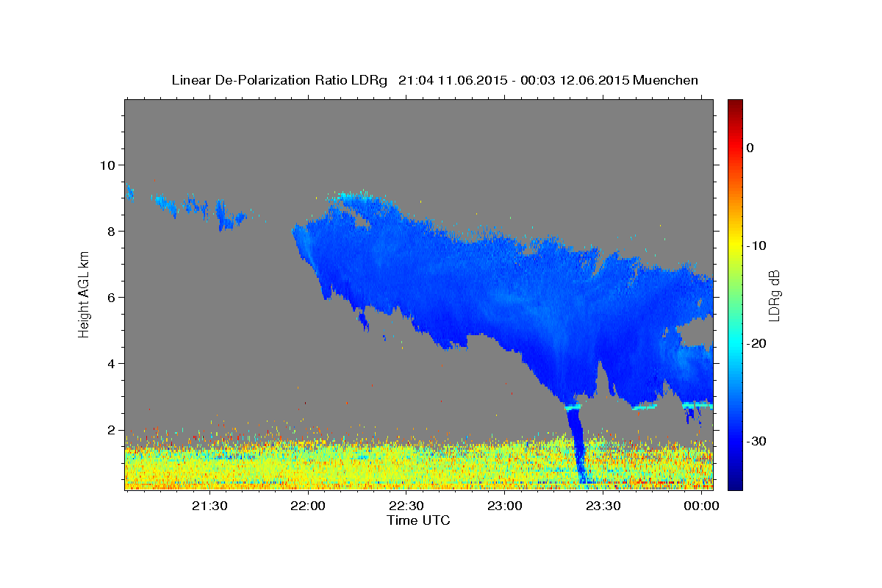Click the colorbar value '-20'

(757, 343)
